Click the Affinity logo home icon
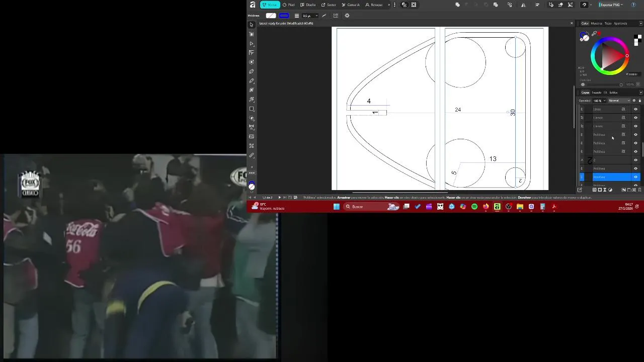644x362 pixels. tap(253, 5)
